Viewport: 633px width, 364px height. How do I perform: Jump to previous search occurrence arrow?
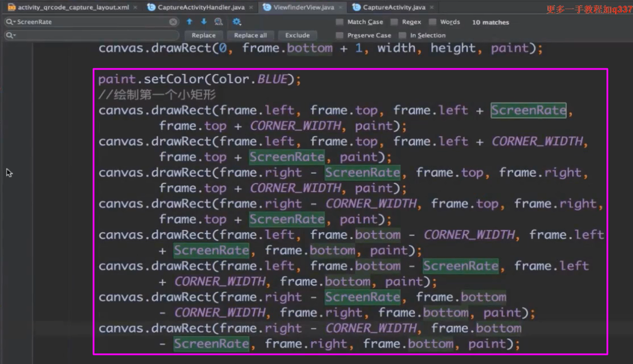click(x=189, y=22)
